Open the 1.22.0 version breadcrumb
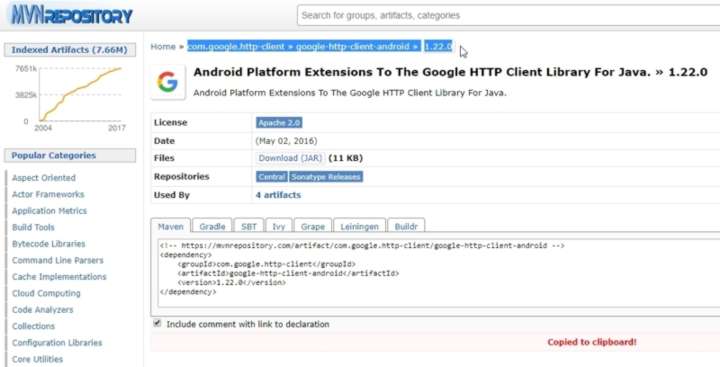Image resolution: width=720 pixels, height=367 pixels. click(x=438, y=46)
